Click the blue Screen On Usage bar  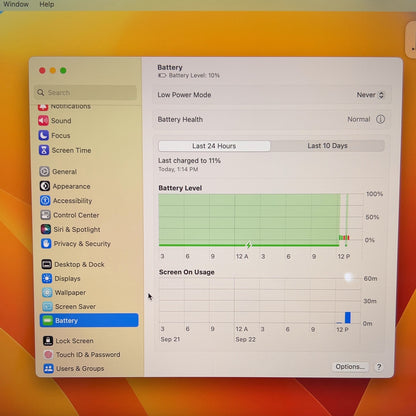coord(348,318)
